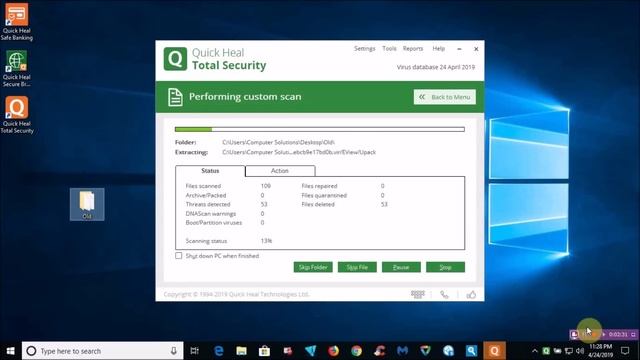Open Malwarebytes from taskbar
This screenshot has width=640, height=360.
click(x=402, y=351)
